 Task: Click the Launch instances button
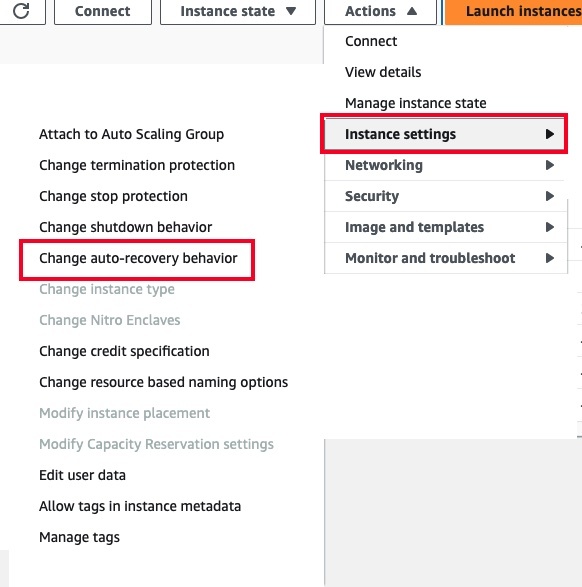point(514,11)
